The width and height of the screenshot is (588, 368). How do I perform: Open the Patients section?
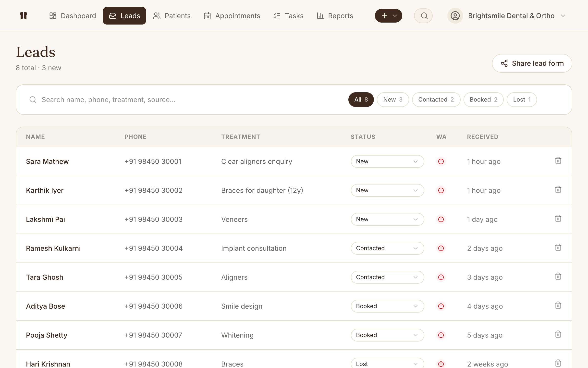pyautogui.click(x=172, y=16)
